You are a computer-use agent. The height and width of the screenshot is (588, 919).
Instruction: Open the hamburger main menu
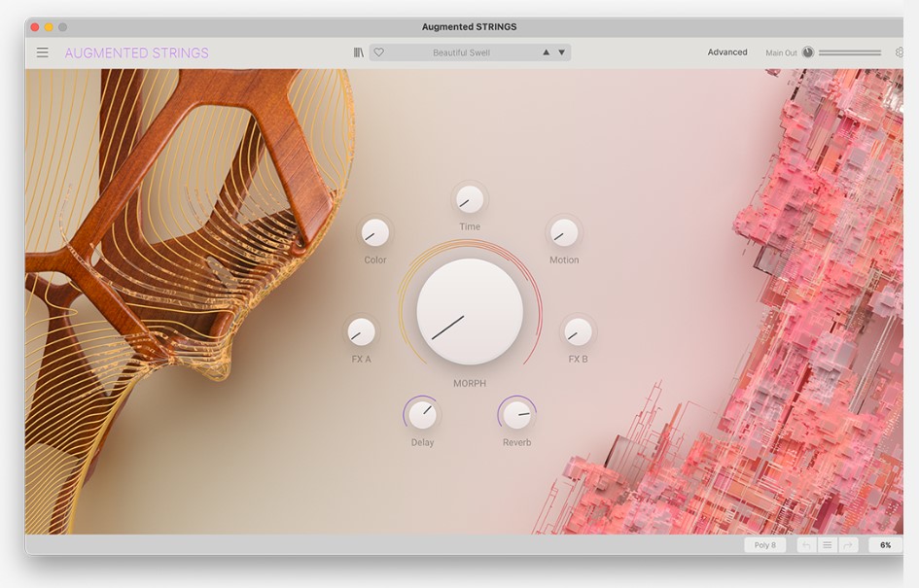42,52
